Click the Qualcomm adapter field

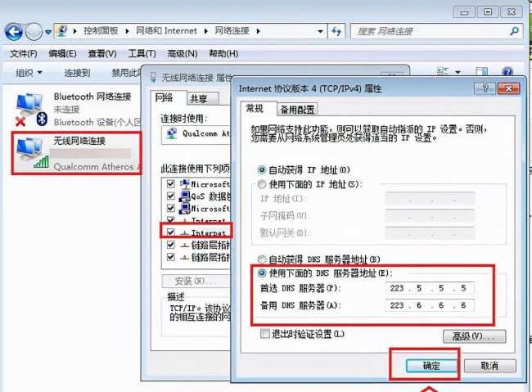click(x=196, y=134)
